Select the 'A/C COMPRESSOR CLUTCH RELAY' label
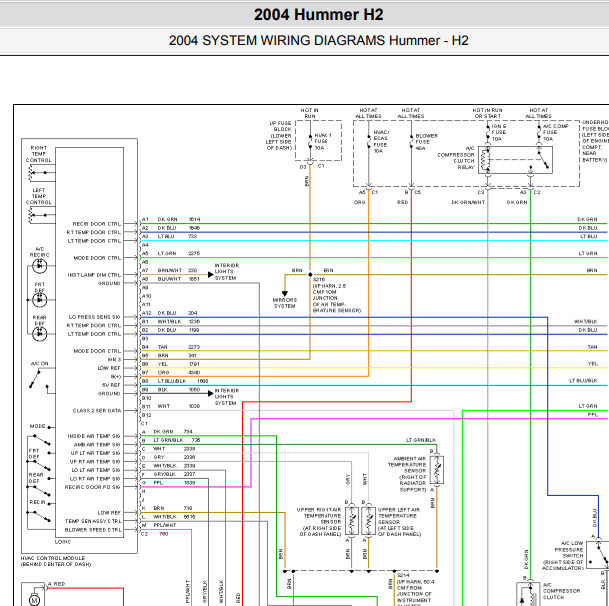The width and height of the screenshot is (609, 606). [456, 158]
